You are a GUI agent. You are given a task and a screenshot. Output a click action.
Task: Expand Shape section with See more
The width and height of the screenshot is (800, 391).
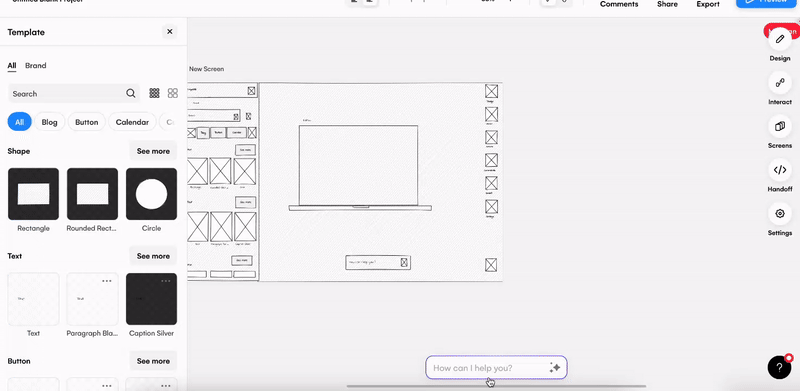coord(153,151)
